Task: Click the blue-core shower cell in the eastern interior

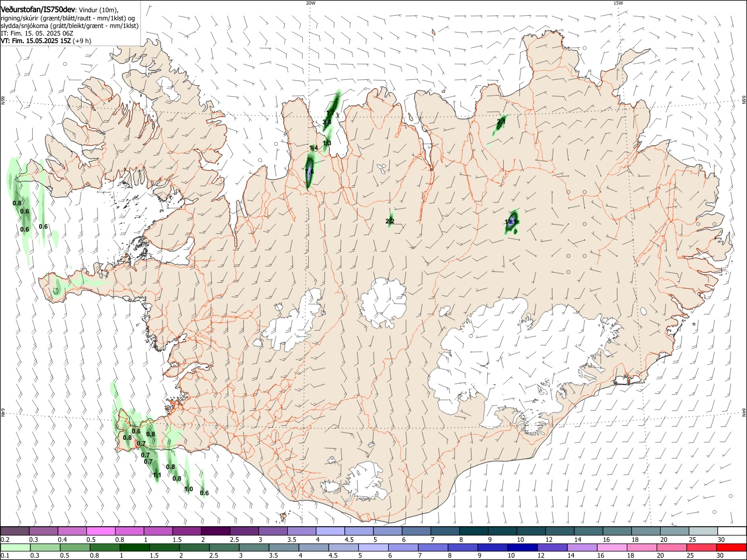Action: click(512, 222)
